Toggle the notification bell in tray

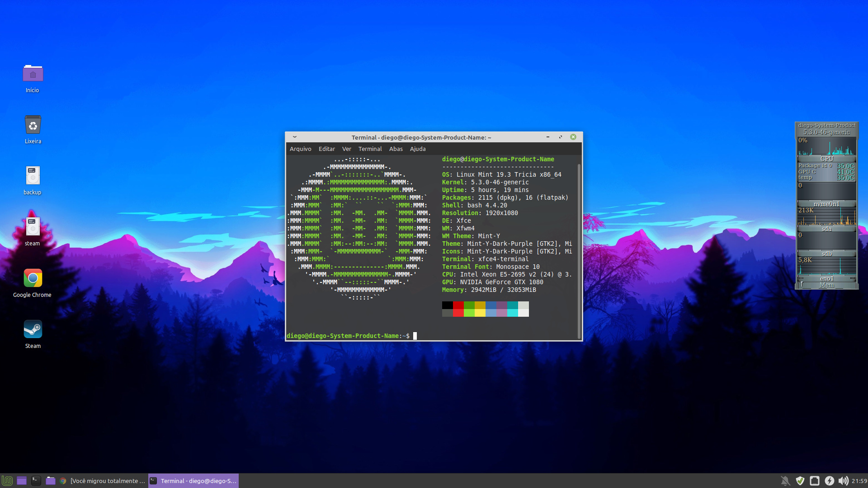[x=785, y=481]
